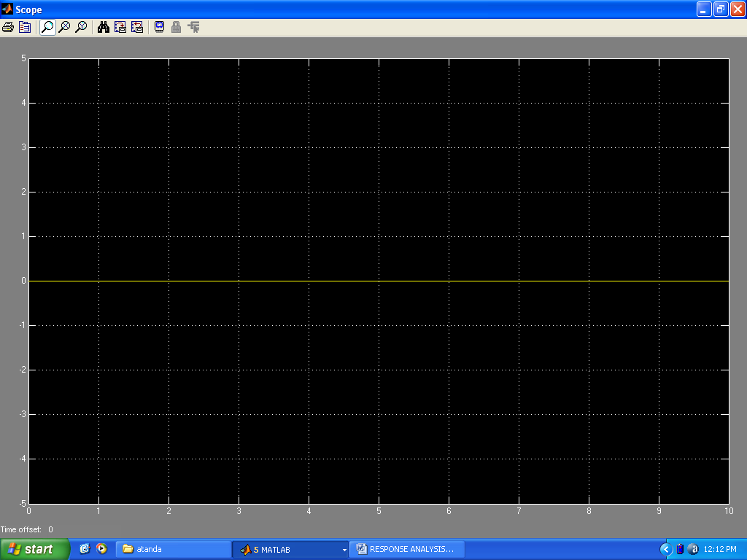
Task: Click Save current axes settings icon
Action: [x=120, y=27]
